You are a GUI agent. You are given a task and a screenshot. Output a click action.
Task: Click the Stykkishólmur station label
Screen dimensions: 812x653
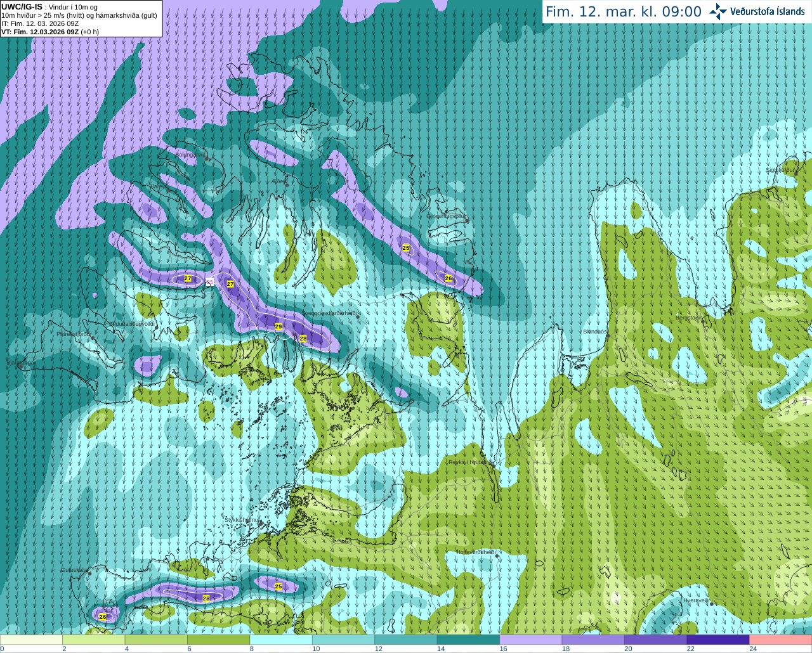click(x=242, y=519)
